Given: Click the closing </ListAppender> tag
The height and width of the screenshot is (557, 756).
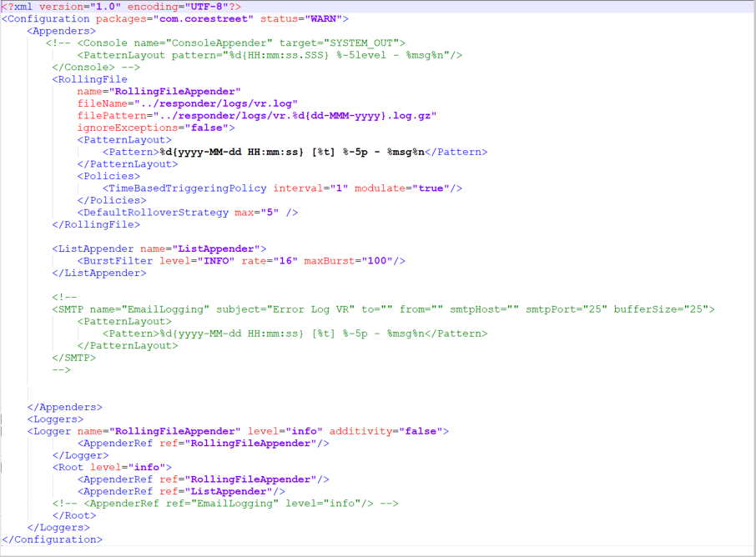Looking at the screenshot, I should [99, 273].
